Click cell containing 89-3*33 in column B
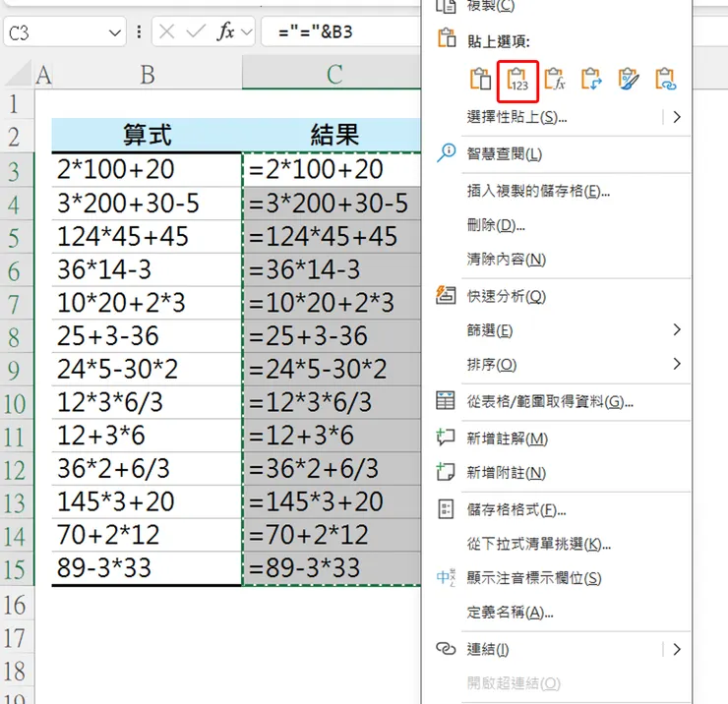This screenshot has height=704, width=728. (148, 568)
